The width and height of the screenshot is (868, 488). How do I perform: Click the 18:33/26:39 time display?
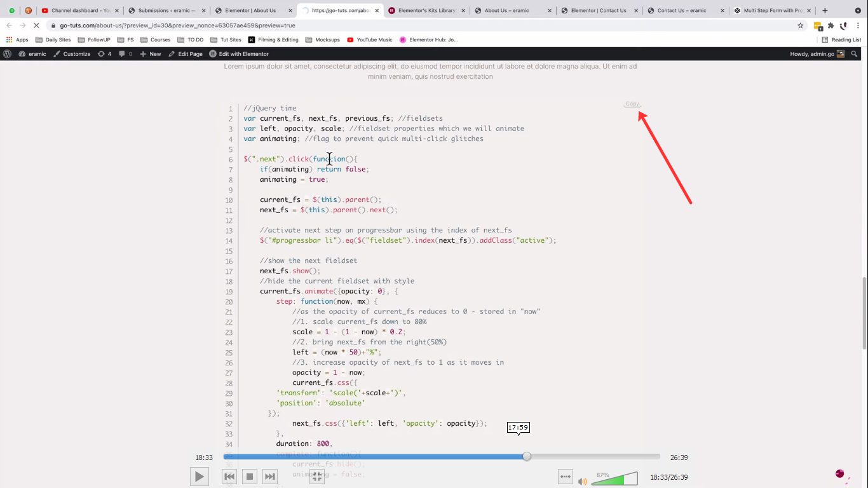click(x=669, y=477)
